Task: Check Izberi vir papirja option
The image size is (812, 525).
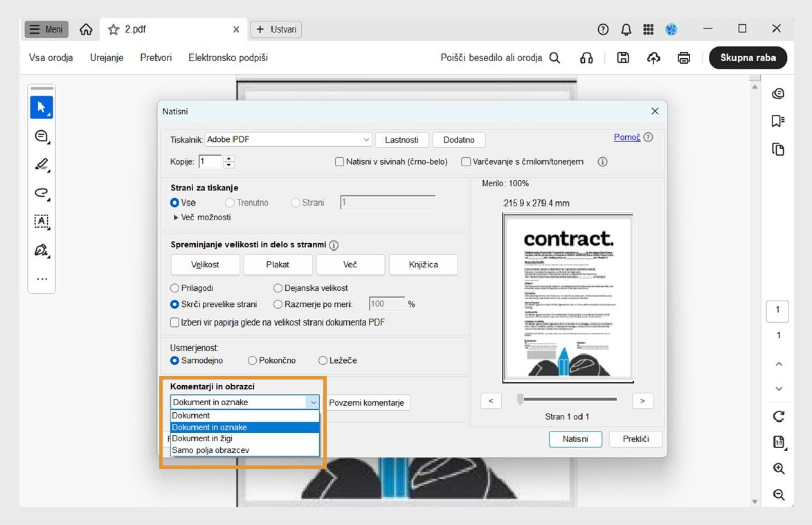Action: click(175, 322)
